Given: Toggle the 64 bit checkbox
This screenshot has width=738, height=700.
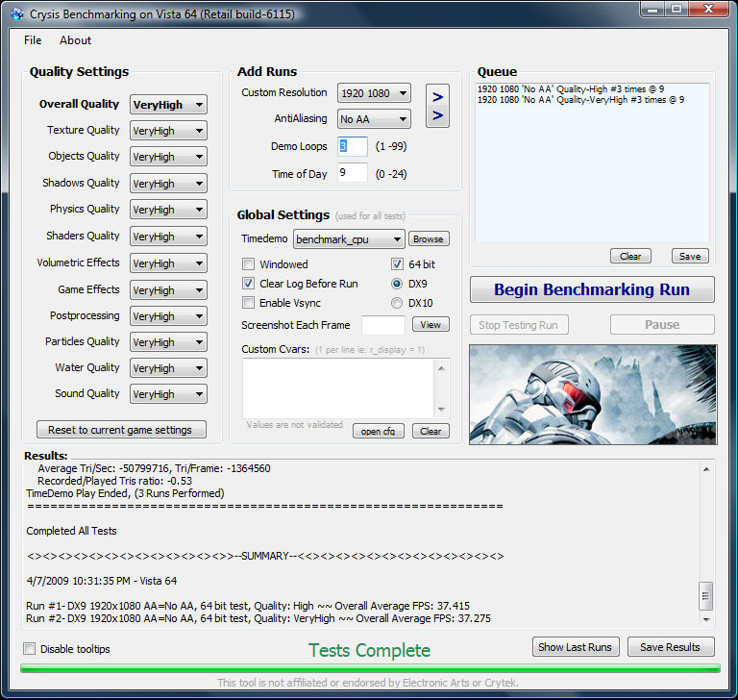Looking at the screenshot, I should click(x=397, y=264).
